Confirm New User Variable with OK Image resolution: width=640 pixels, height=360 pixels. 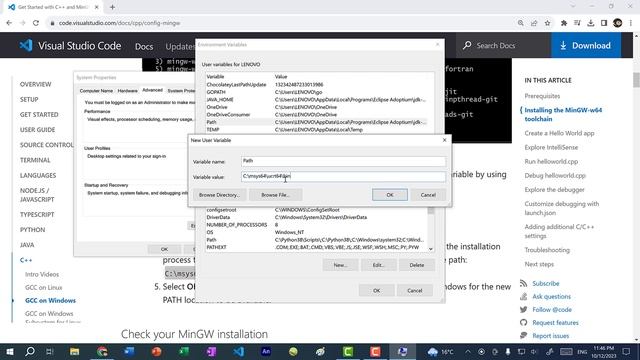click(x=390, y=195)
